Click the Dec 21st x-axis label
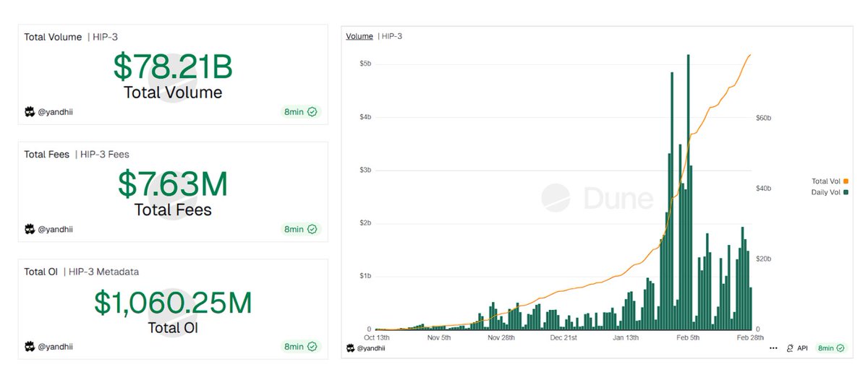This screenshot has width=868, height=380. (x=563, y=337)
